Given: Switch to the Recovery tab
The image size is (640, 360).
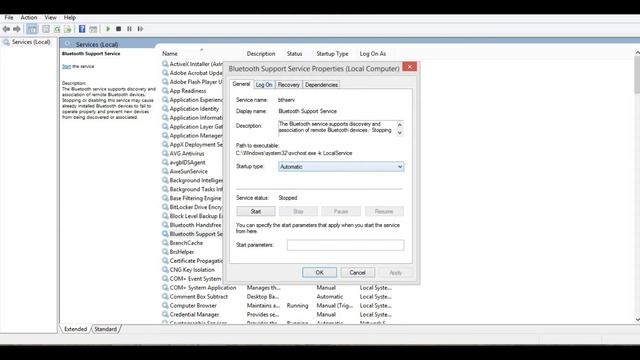Looking at the screenshot, I should (289, 85).
